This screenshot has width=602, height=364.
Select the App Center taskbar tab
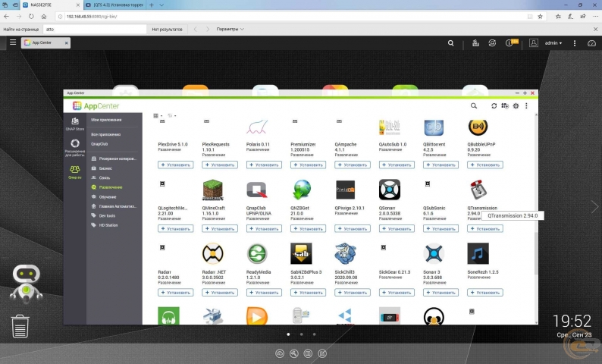coord(46,42)
